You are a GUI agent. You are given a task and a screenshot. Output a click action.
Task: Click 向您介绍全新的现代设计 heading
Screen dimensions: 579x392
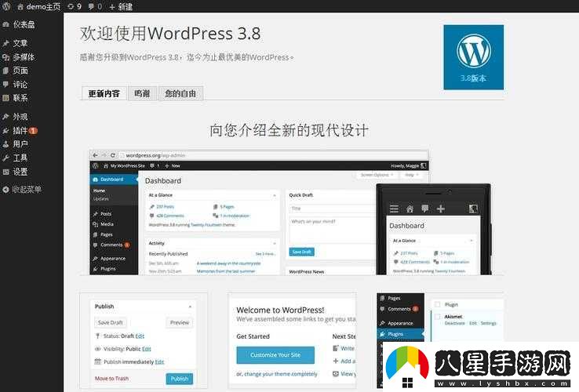[x=289, y=130]
